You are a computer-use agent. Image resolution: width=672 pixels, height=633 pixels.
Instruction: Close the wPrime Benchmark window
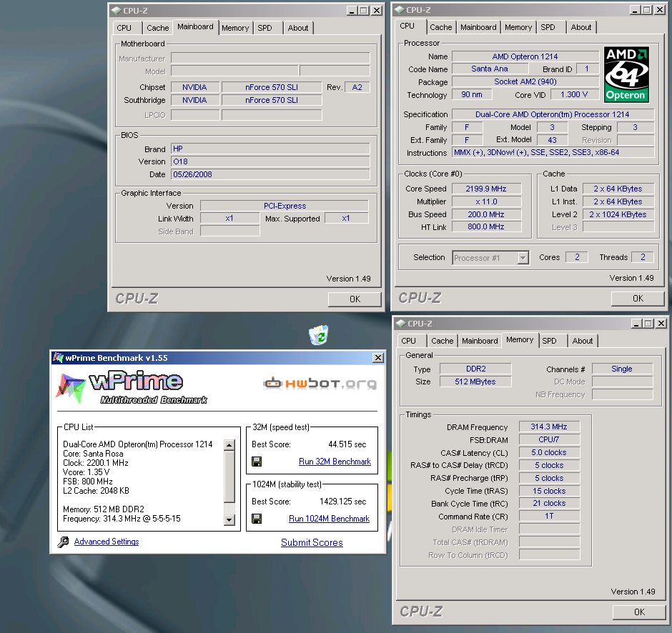[377, 358]
